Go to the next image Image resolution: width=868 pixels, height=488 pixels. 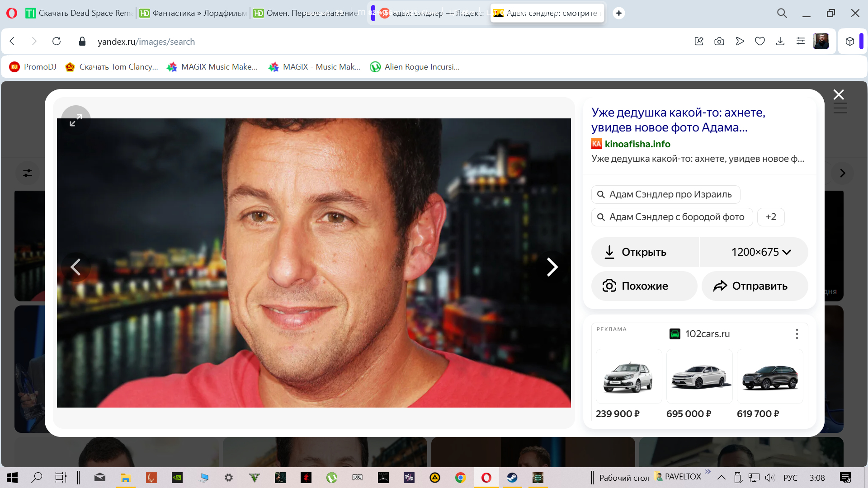[552, 267]
